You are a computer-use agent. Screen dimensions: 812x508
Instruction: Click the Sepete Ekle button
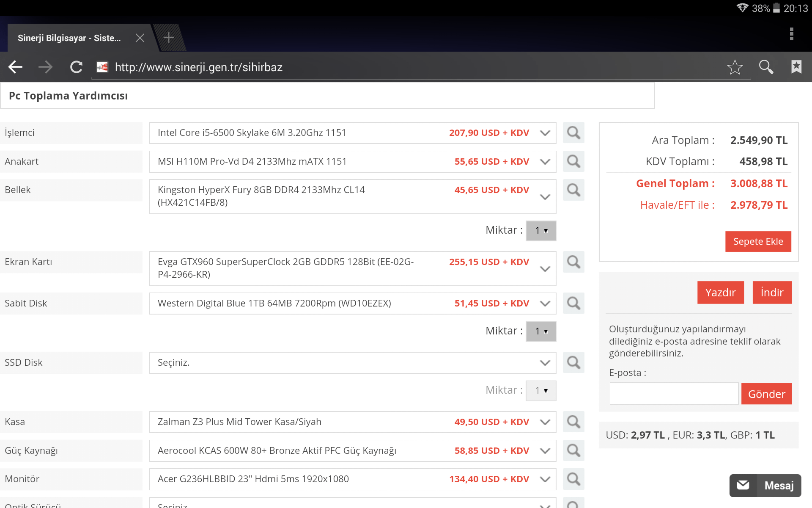758,241
